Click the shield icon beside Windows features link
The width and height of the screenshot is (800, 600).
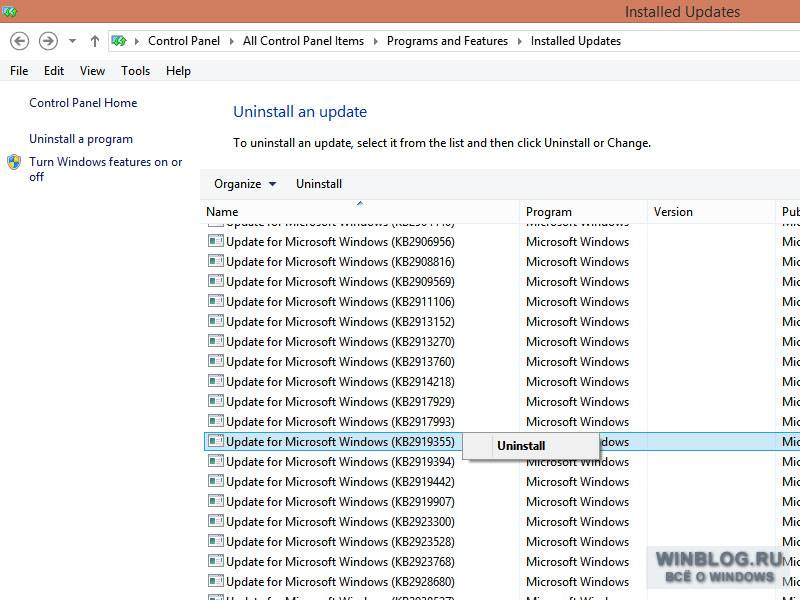(x=14, y=162)
